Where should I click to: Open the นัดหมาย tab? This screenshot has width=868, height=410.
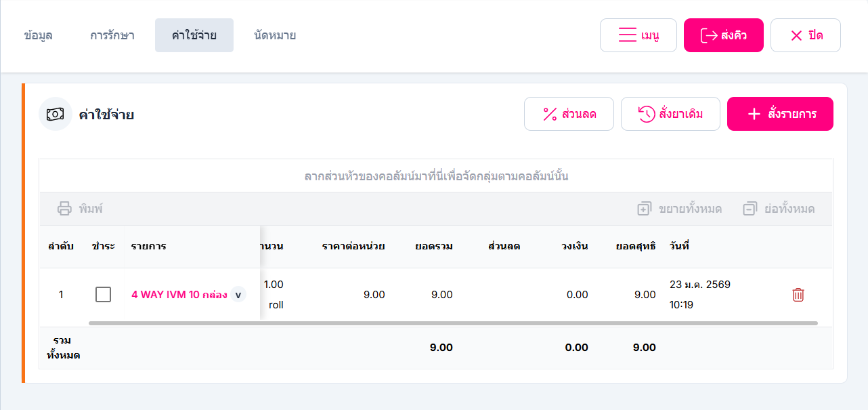click(275, 35)
